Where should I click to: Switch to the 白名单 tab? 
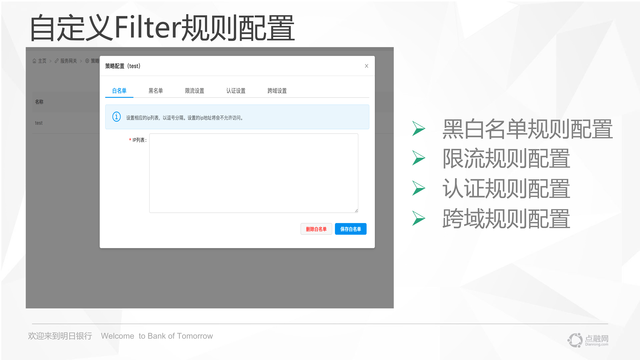coord(119,91)
